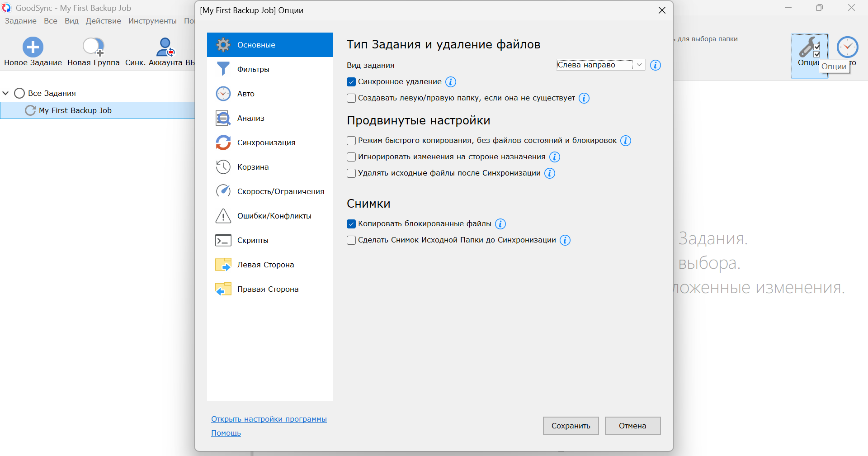Enable Игнорировать изменения на стороне назначения
Image resolution: width=868 pixels, height=456 pixels.
click(351, 157)
